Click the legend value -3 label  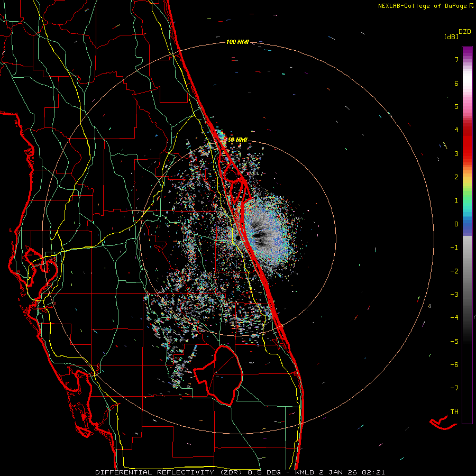click(454, 295)
